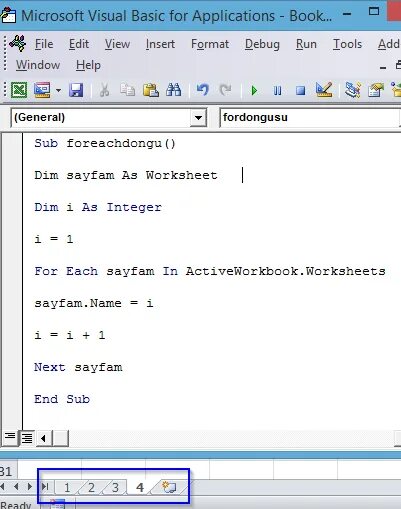Open the File menu

pos(44,44)
